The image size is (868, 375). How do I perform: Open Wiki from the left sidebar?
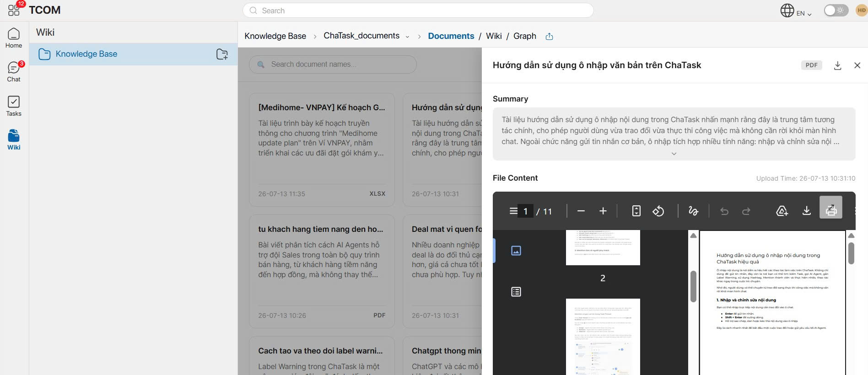pyautogui.click(x=14, y=140)
